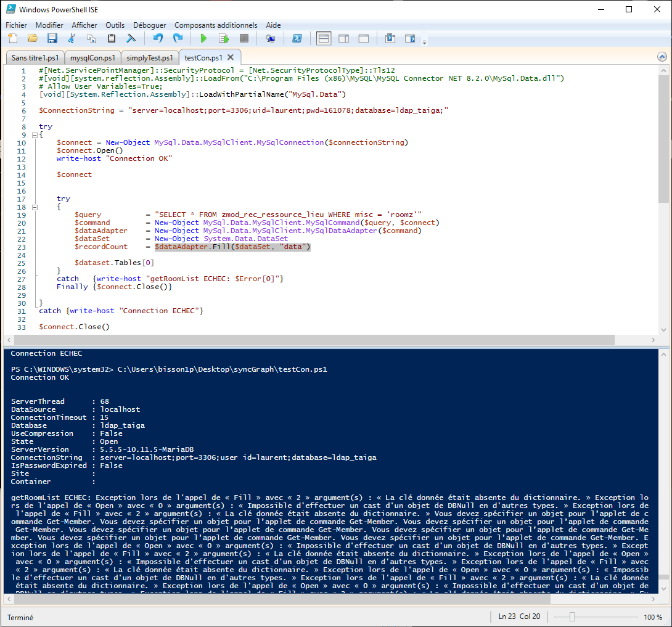
Task: Run the script with the green play icon
Action: pos(203,39)
